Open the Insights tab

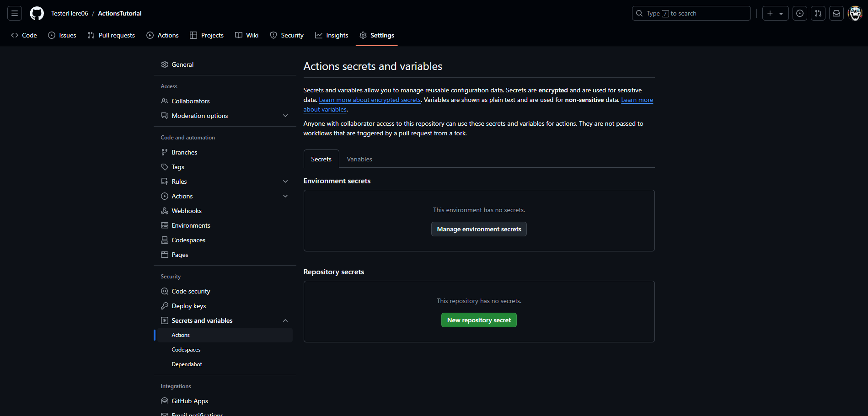click(x=332, y=35)
